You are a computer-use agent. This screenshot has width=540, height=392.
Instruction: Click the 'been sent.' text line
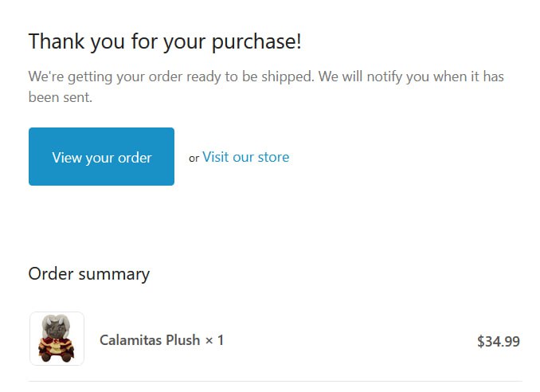(61, 97)
